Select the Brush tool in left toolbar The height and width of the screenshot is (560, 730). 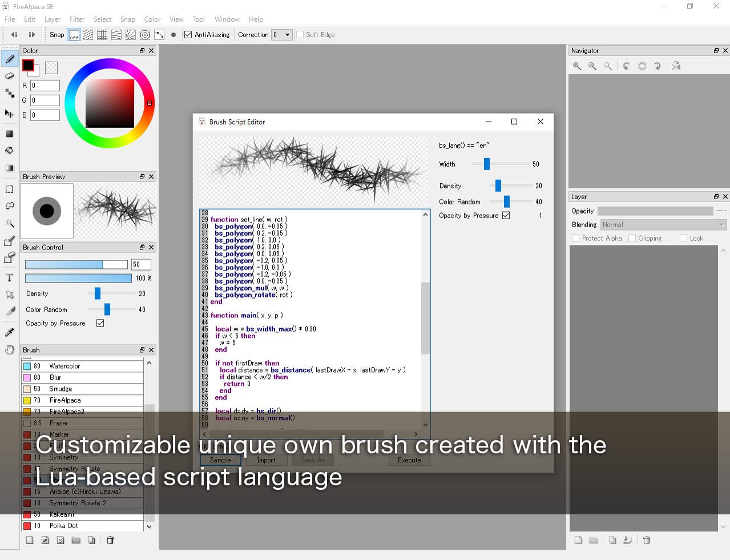click(10, 59)
